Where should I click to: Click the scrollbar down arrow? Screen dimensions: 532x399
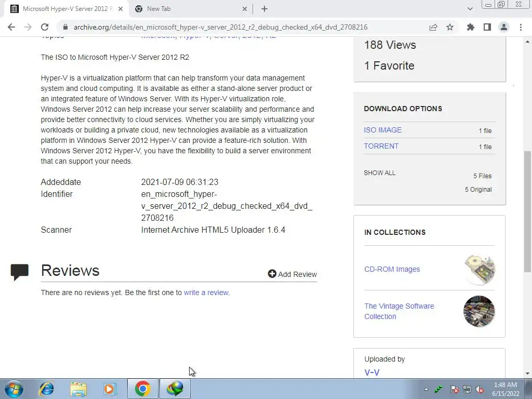528,374
